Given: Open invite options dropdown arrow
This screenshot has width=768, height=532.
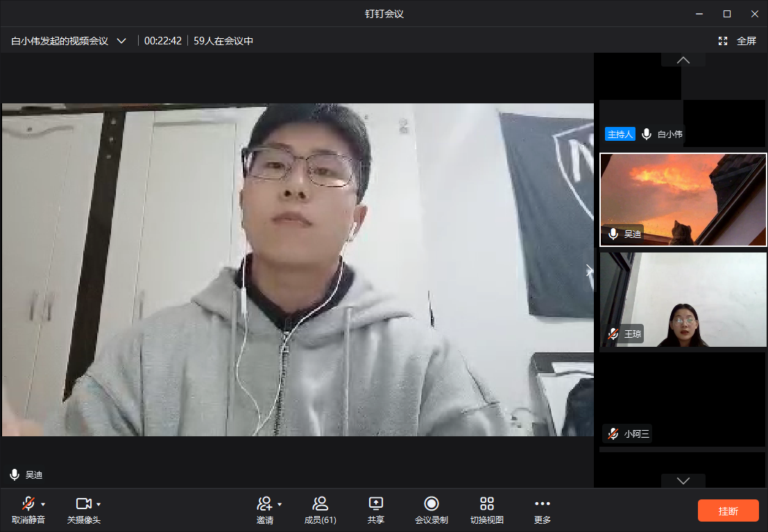Looking at the screenshot, I should click(280, 504).
